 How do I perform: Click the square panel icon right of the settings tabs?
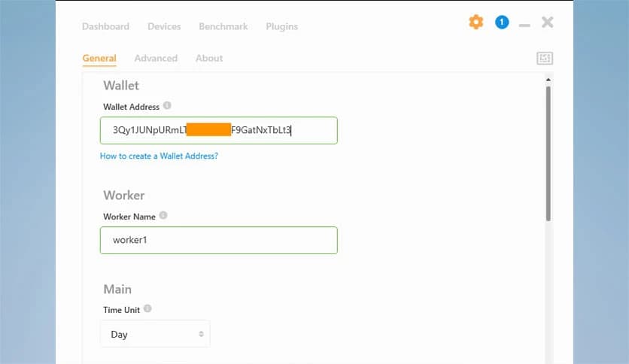tap(545, 58)
